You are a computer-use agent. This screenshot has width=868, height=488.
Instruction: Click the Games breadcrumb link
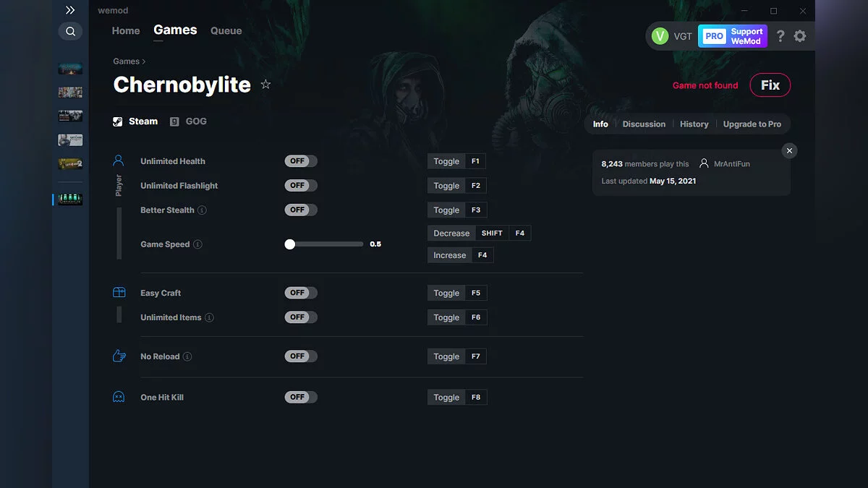(x=126, y=61)
